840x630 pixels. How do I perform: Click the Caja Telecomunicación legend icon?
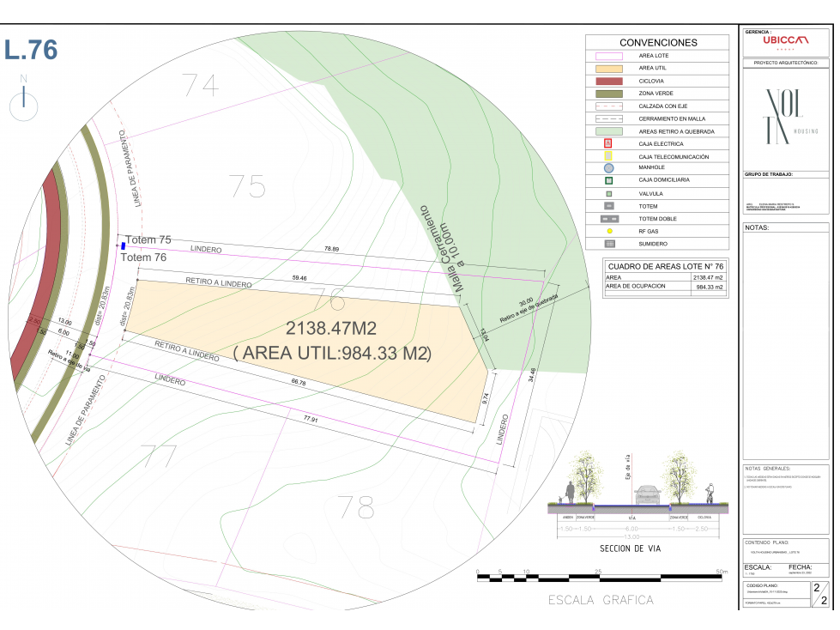point(608,156)
